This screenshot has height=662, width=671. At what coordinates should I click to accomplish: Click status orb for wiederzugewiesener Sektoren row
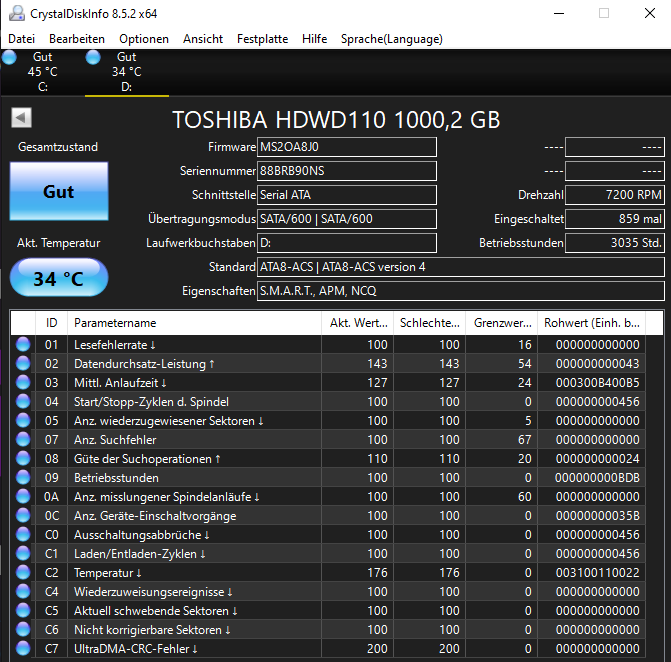(23, 420)
